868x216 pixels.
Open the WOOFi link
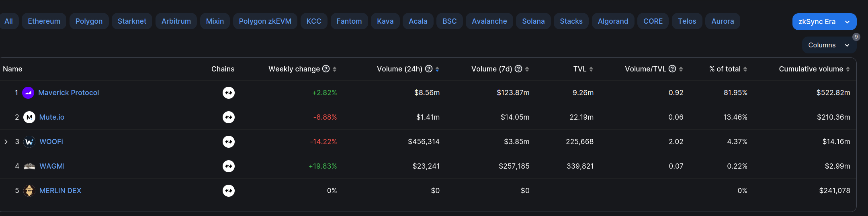tap(51, 142)
